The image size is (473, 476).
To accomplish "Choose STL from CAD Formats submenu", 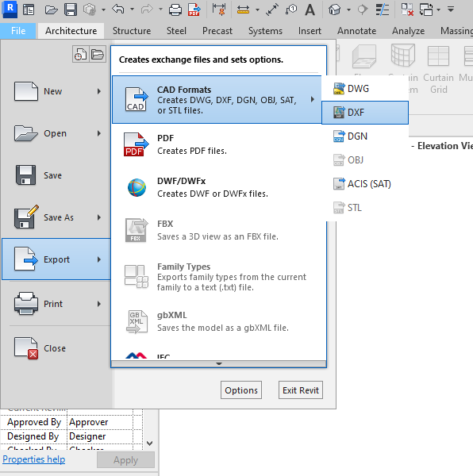I will pos(365,208).
